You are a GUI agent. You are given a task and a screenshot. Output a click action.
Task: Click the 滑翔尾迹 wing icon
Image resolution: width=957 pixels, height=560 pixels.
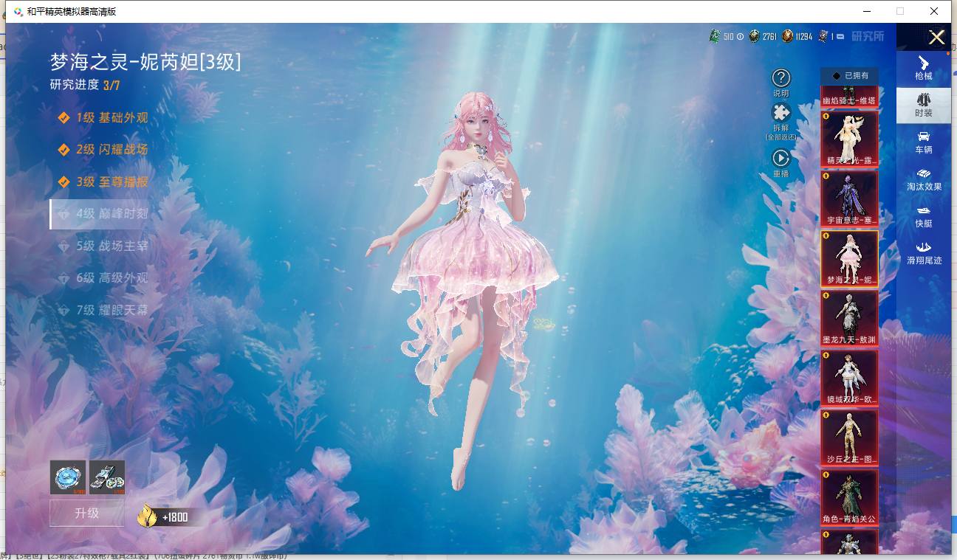[x=924, y=248]
